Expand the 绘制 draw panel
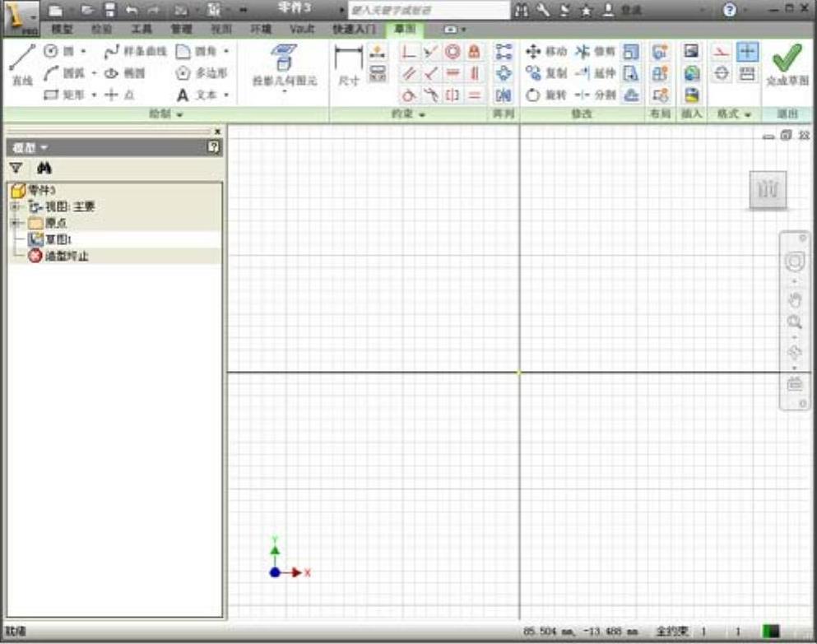The width and height of the screenshot is (817, 644). point(165,114)
